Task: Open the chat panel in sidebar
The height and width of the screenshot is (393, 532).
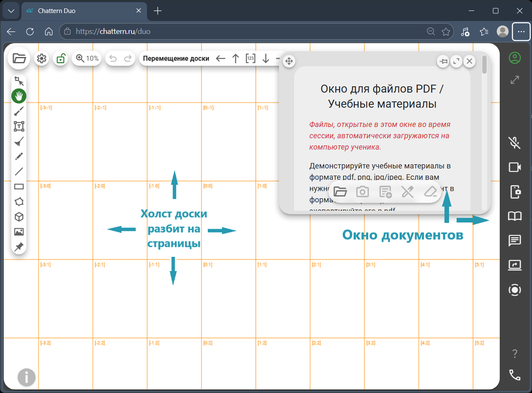Action: [x=515, y=240]
